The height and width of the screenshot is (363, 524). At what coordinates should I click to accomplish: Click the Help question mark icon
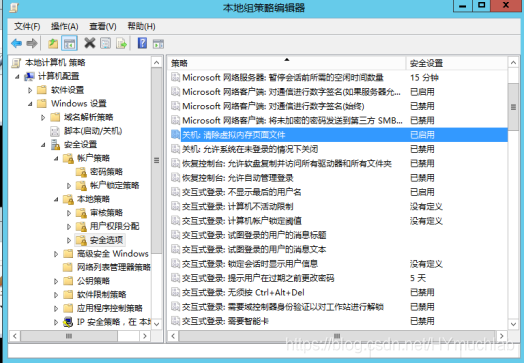(142, 43)
